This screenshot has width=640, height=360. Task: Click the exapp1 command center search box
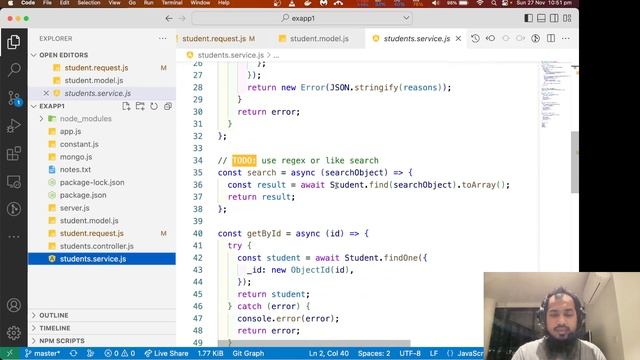pos(302,18)
